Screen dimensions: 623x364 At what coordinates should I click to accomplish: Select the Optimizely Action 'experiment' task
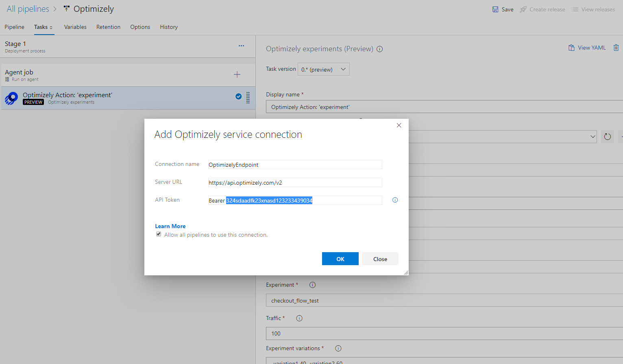128,98
